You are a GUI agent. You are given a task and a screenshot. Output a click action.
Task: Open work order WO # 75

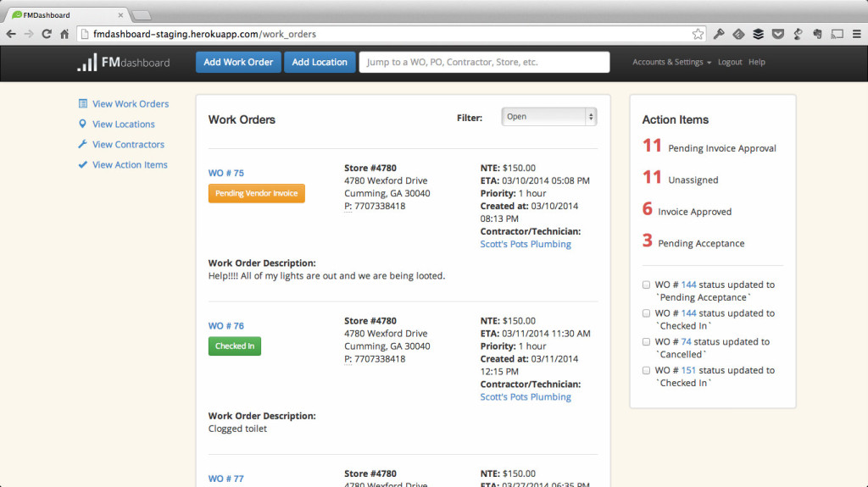[225, 173]
